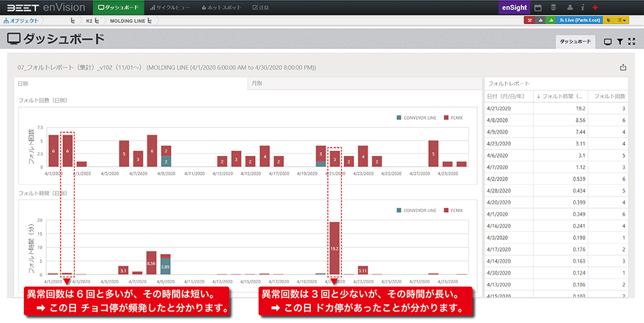This screenshot has height=323, width=644.
Task: Open the user profile icon
Action: 570,7
